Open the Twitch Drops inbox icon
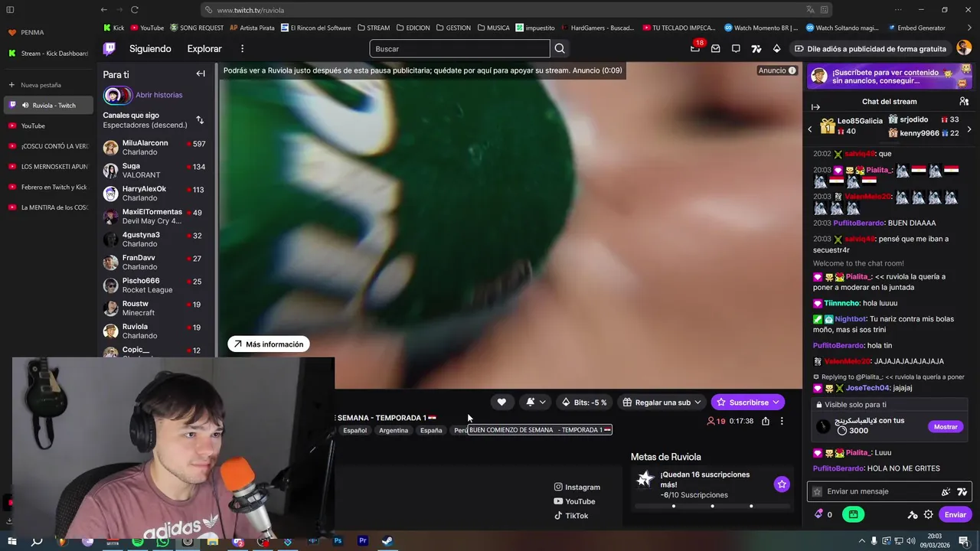This screenshot has height=551, width=980. (x=715, y=48)
